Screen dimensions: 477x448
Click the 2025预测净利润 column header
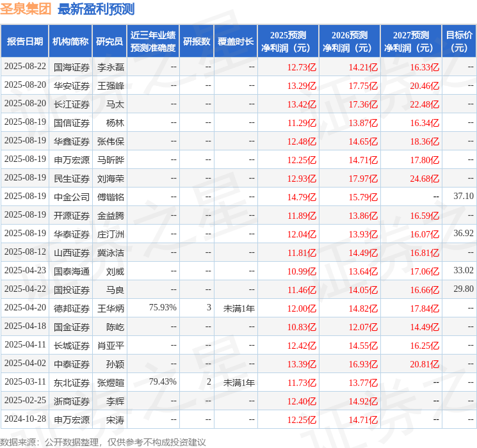click(287, 42)
